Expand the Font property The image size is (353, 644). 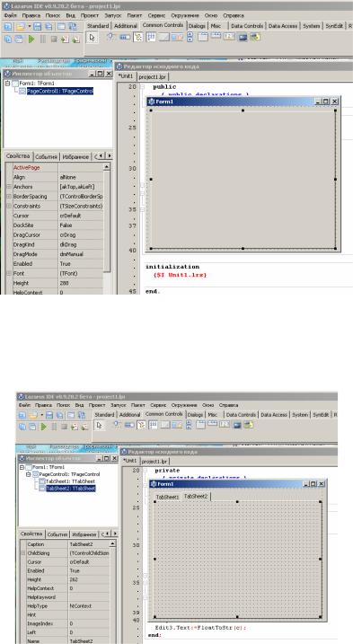pyautogui.click(x=9, y=273)
